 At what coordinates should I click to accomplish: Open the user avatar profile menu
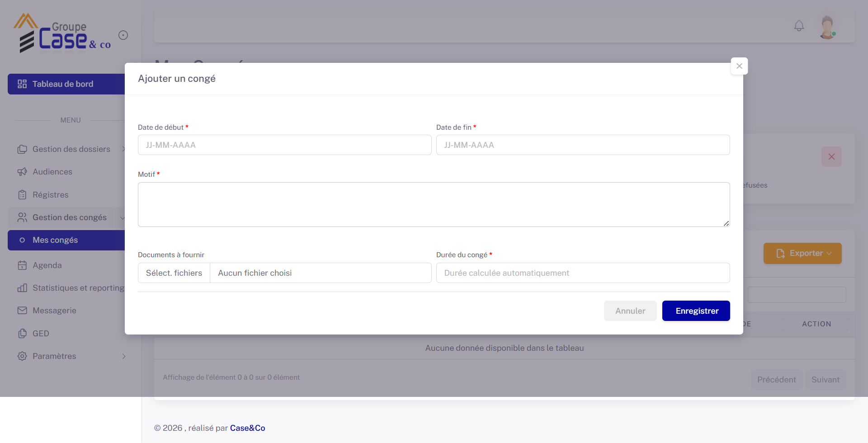click(827, 27)
